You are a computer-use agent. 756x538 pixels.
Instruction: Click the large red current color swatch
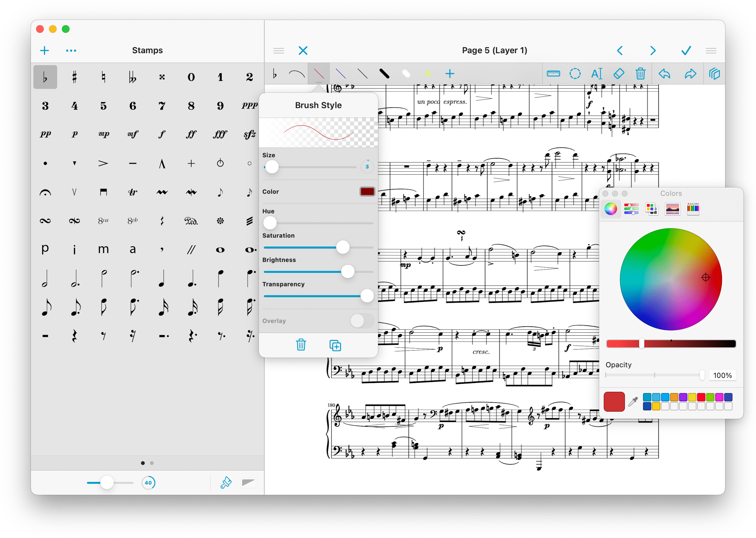pos(614,401)
